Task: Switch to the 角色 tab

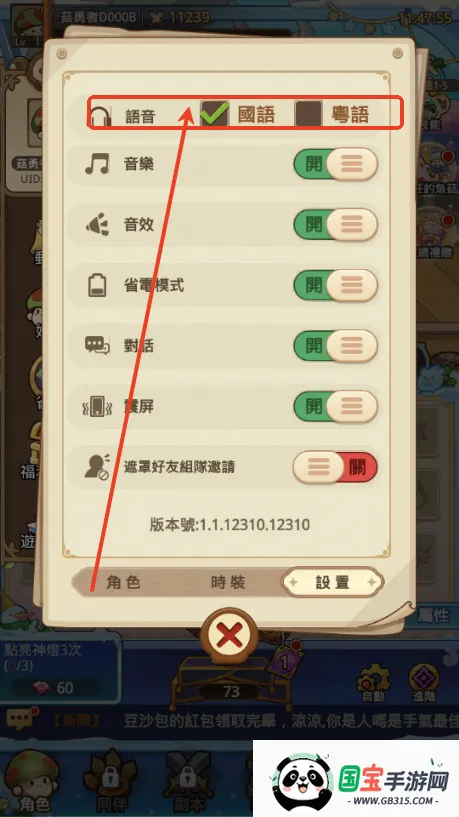Action: point(123,582)
